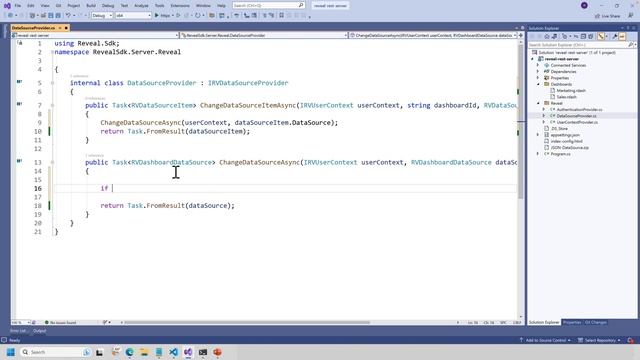Collapse the ChangeDataSourceItemAsync method outline toggle

point(52,105)
